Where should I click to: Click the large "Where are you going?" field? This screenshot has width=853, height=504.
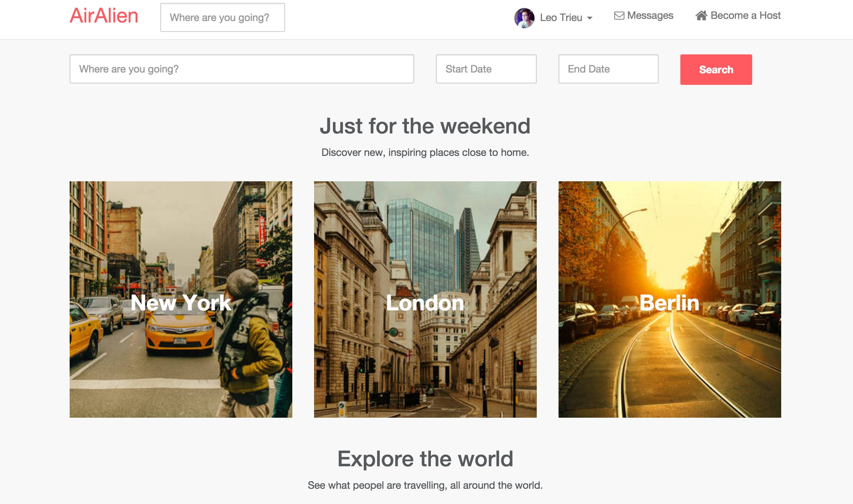242,69
